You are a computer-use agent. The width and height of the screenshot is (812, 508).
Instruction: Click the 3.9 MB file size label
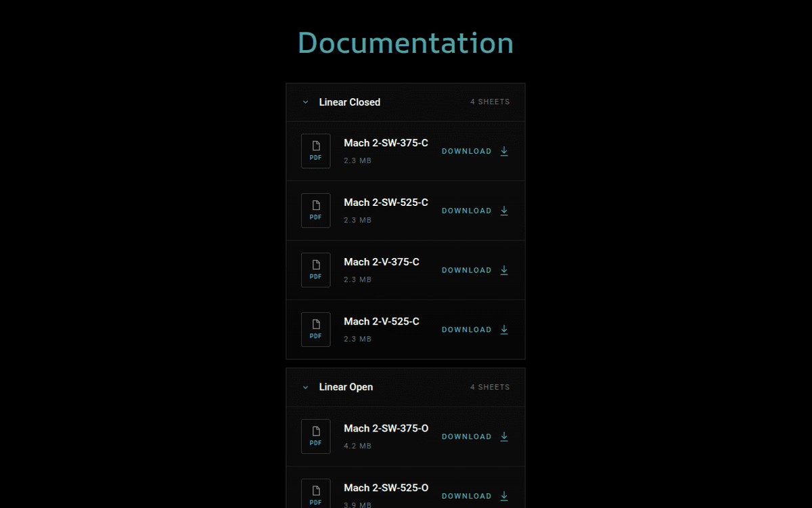(x=357, y=505)
